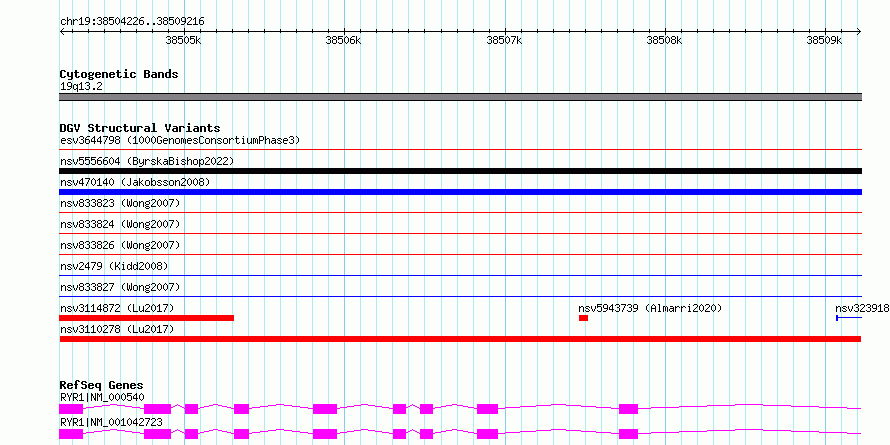The image size is (890, 445).
Task: Click the black bar of nsv5556604
Action: tap(460, 171)
